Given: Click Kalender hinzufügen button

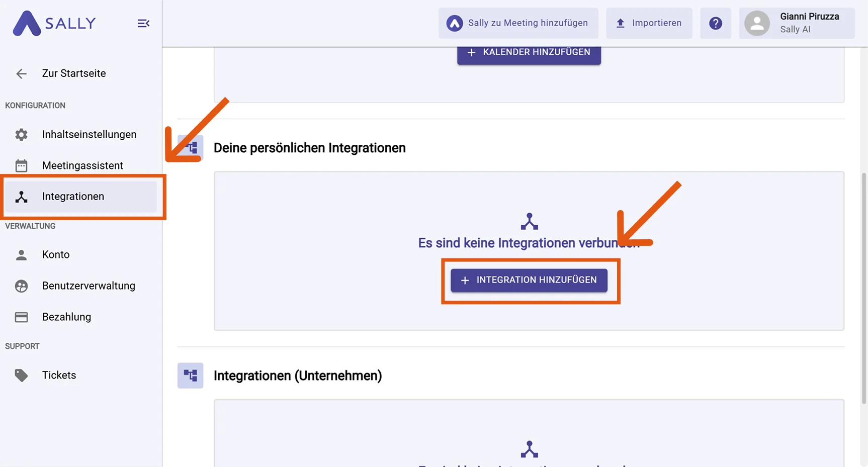Looking at the screenshot, I should pos(529,55).
